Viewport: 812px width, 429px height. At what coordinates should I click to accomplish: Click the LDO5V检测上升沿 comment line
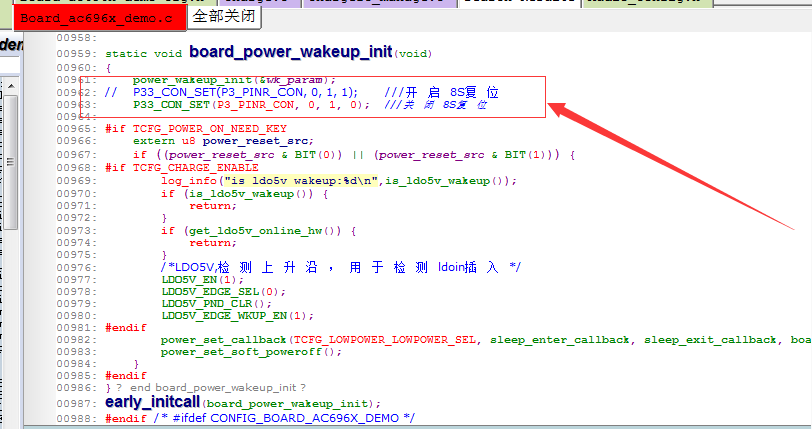(x=341, y=267)
